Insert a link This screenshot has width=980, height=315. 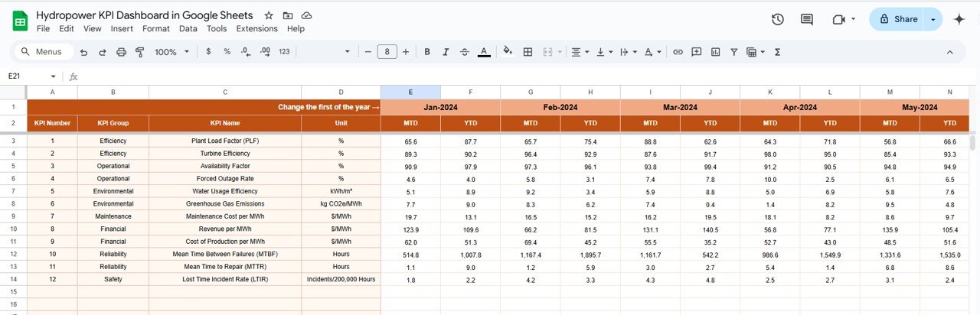(678, 52)
